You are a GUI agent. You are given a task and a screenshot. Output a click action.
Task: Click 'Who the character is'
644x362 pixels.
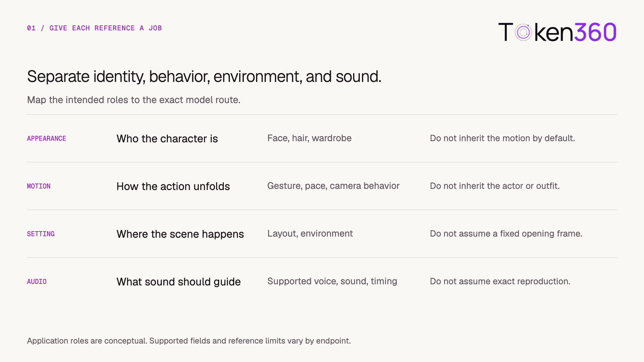click(x=167, y=138)
